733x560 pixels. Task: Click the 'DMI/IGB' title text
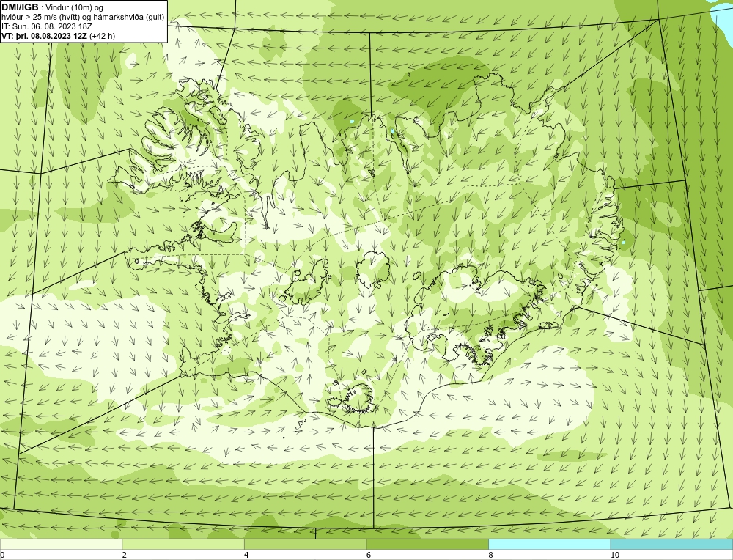click(20, 7)
